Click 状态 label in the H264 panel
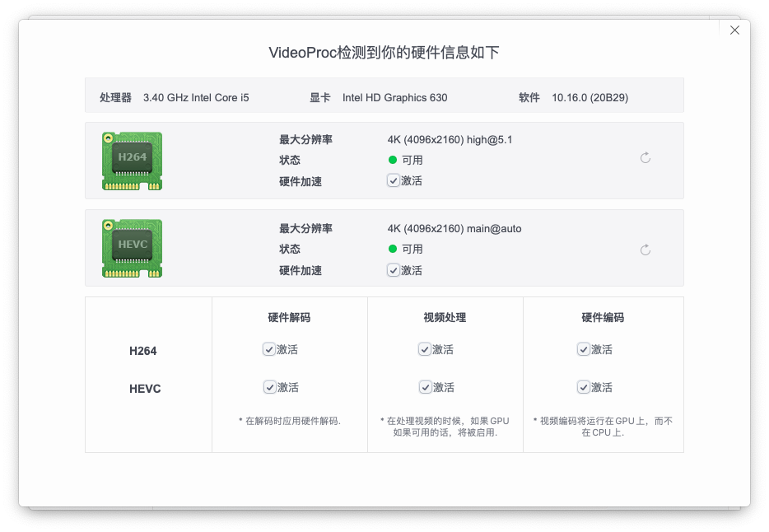Viewport: 769px width, 532px height. pyautogui.click(x=289, y=160)
